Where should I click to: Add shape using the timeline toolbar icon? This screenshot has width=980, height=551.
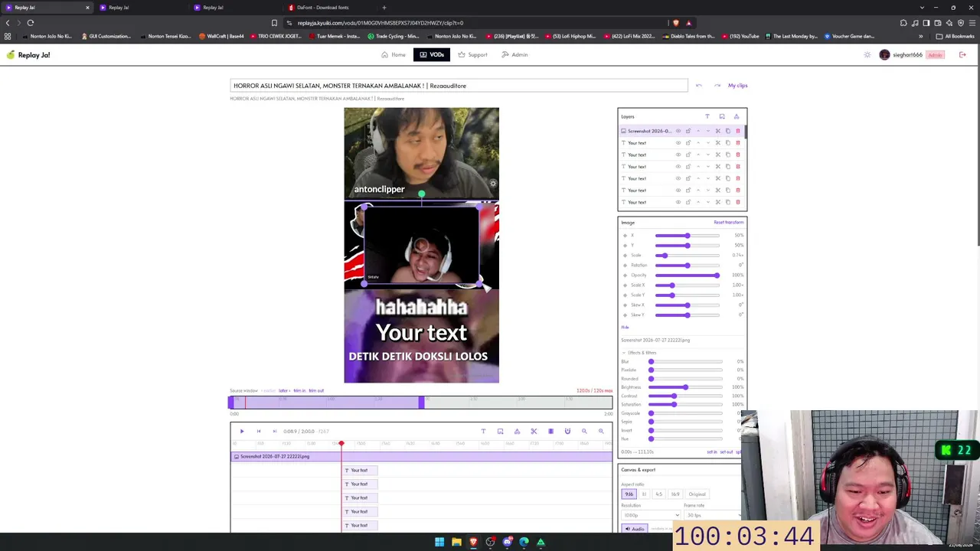[x=517, y=432]
